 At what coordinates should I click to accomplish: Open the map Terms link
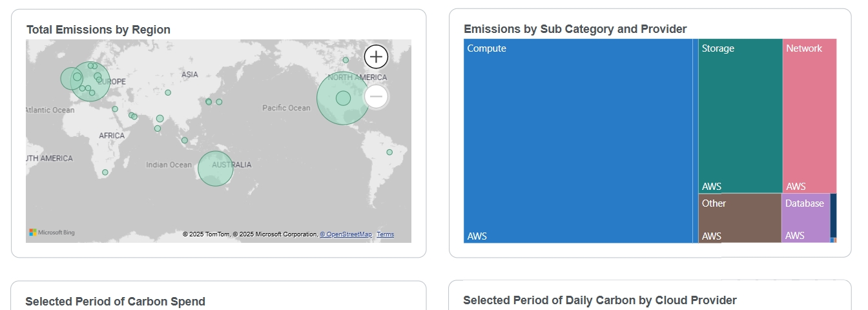tap(386, 234)
